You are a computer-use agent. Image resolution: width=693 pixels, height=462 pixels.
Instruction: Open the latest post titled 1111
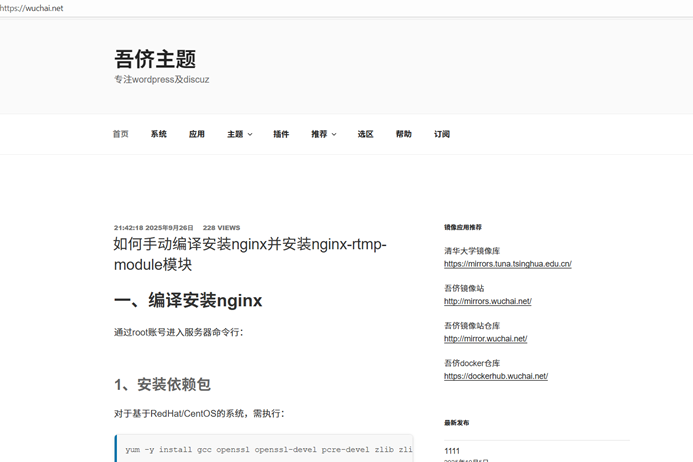[452, 451]
